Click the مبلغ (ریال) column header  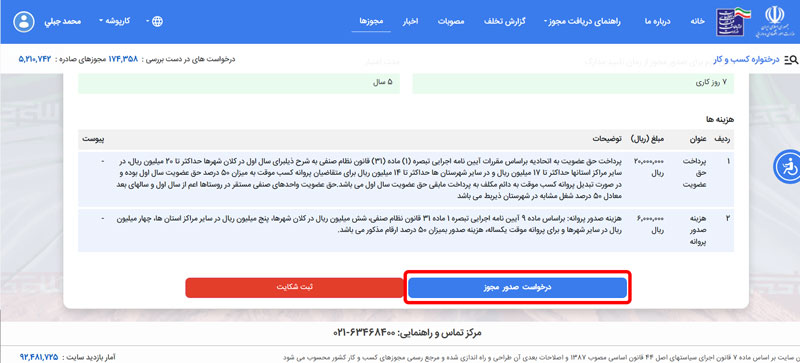pyautogui.click(x=646, y=138)
